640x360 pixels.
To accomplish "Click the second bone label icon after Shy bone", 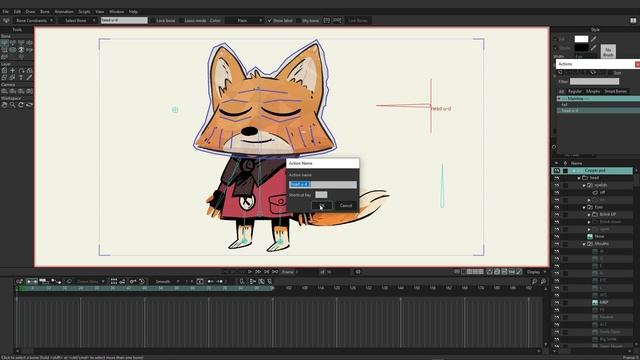I will click(x=337, y=20).
